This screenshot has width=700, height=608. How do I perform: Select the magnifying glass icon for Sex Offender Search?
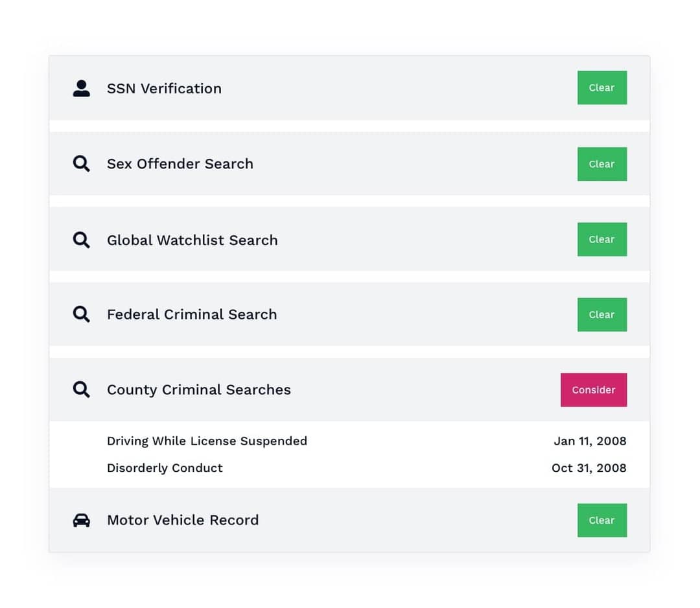click(81, 164)
